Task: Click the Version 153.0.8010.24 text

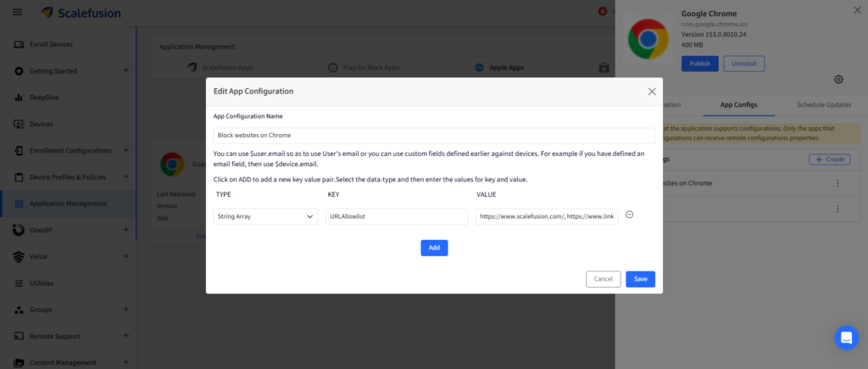Action: point(714,34)
